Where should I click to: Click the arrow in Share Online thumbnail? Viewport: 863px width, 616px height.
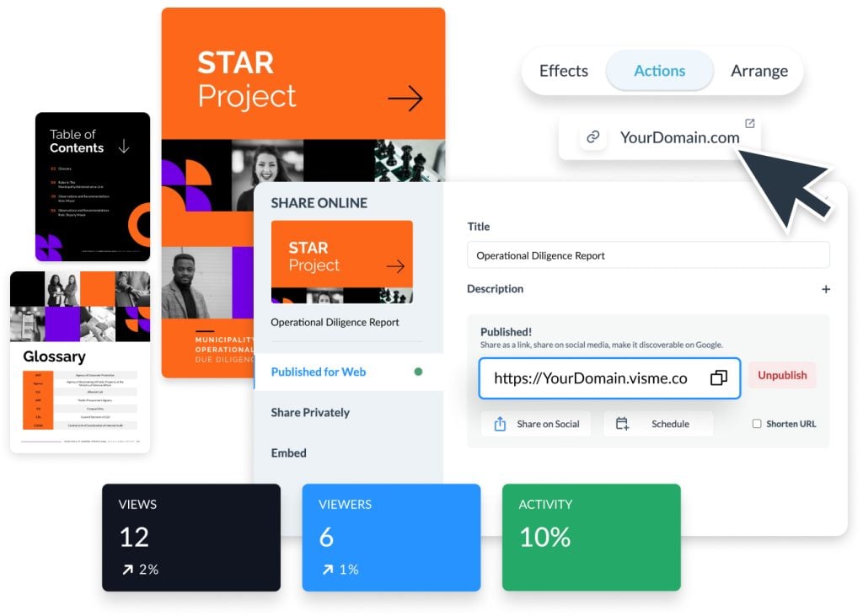pyautogui.click(x=394, y=266)
